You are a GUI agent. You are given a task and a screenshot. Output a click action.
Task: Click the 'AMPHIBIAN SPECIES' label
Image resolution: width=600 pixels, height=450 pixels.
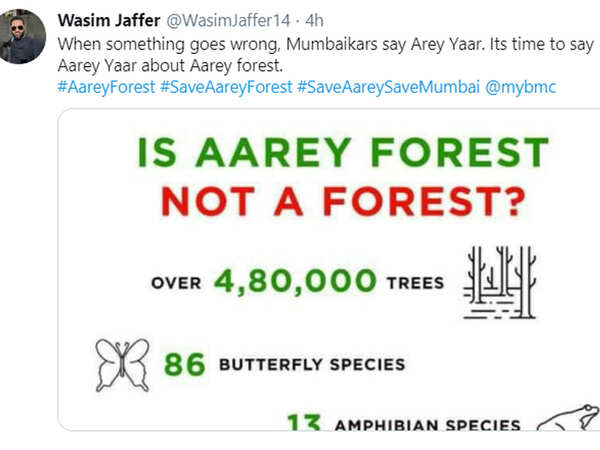[x=426, y=425]
